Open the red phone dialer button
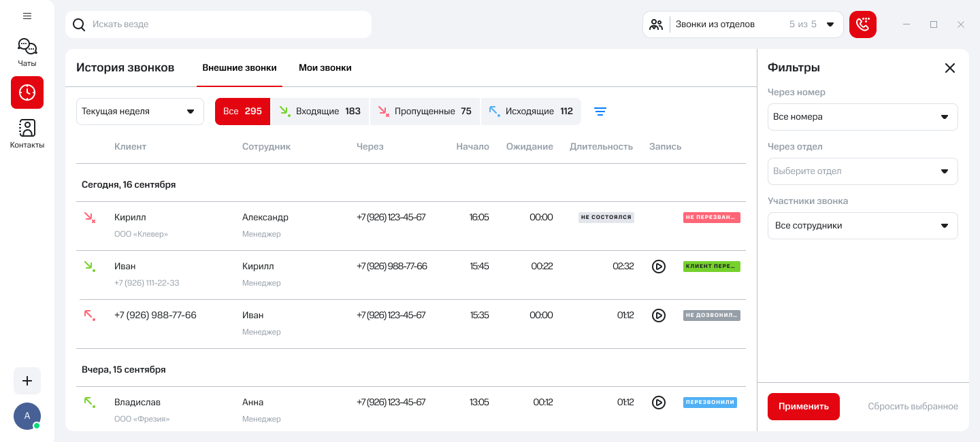Viewport: 980px width, 442px height. tap(862, 24)
